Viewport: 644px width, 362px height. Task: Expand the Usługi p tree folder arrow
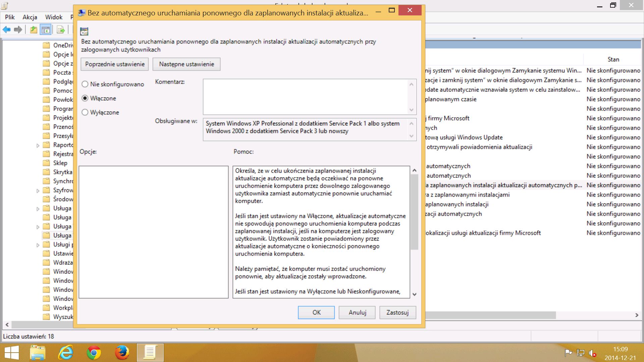38,245
